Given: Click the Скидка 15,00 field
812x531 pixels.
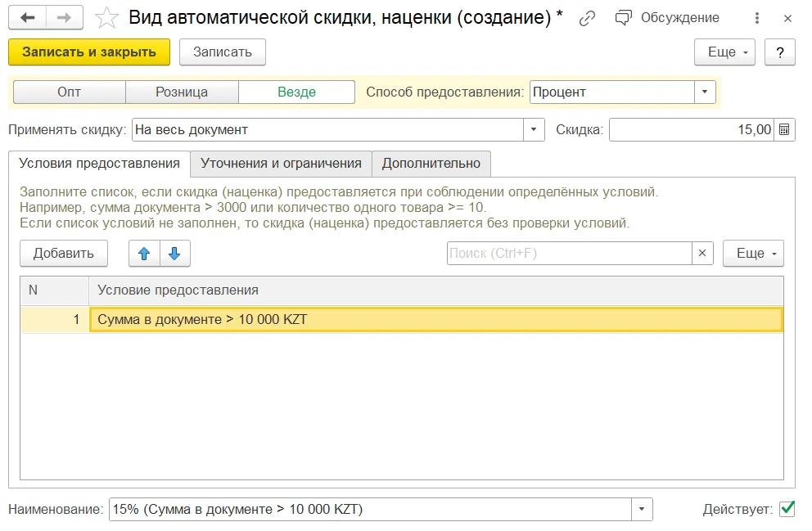Looking at the screenshot, I should pyautogui.click(x=692, y=130).
